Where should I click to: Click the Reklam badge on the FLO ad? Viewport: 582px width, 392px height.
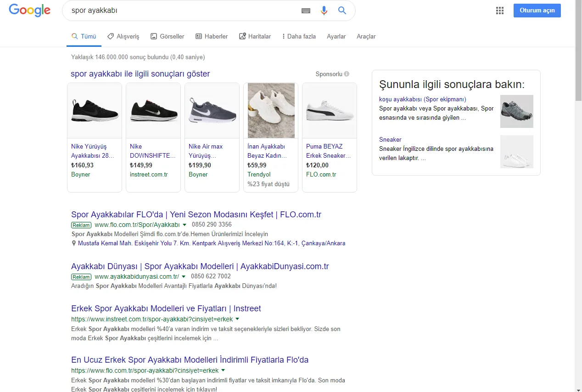81,225
